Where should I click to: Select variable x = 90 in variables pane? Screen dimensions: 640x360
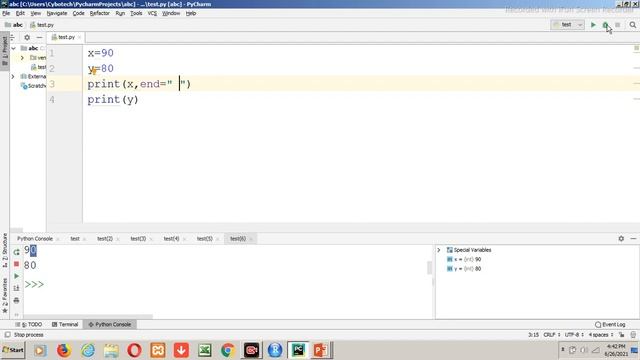point(464,259)
